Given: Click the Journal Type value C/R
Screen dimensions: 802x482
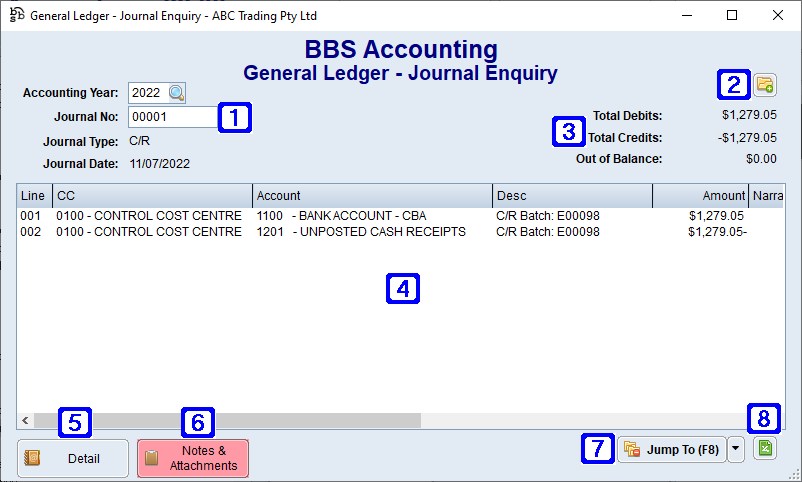Looking at the screenshot, I should click(139, 141).
